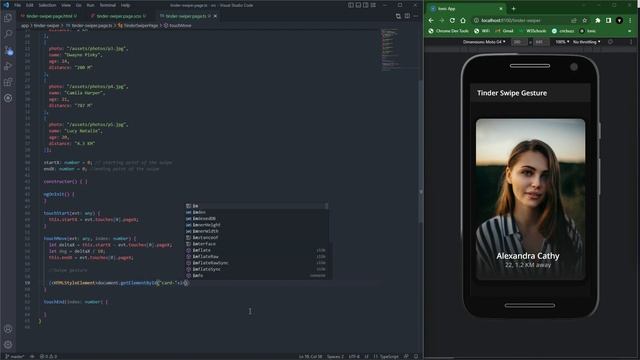
Task: Close the tinder-swiper.page.ts tab
Action: (215, 16)
